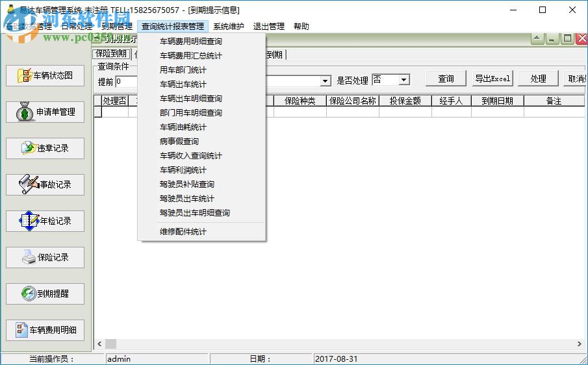Open 事故记录 sidebar button

(x=45, y=184)
